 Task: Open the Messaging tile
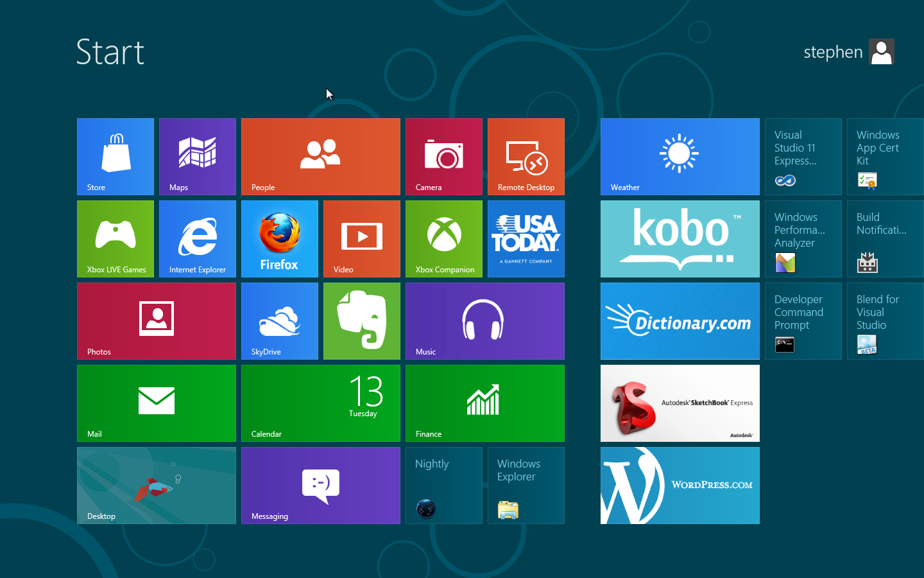coord(321,485)
